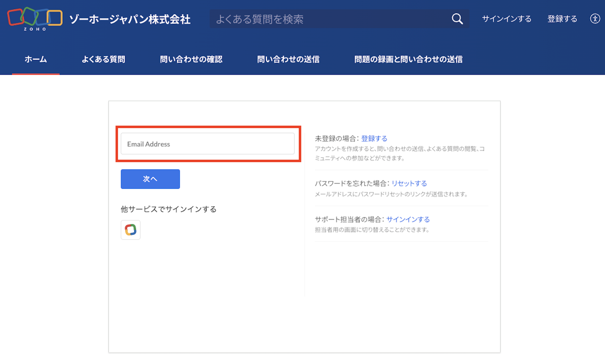Select the 問い合わせの送信 tab
This screenshot has width=605, height=364.
point(288,59)
